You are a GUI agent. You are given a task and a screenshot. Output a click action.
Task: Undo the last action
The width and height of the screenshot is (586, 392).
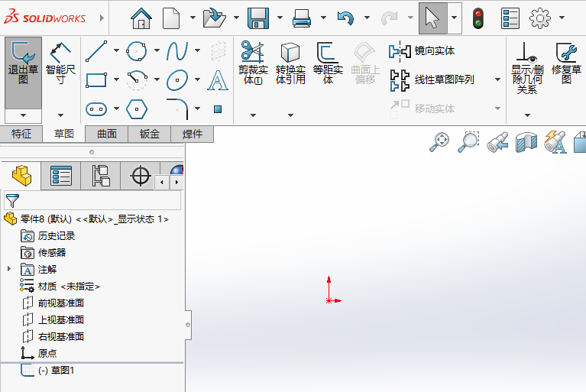(x=345, y=18)
